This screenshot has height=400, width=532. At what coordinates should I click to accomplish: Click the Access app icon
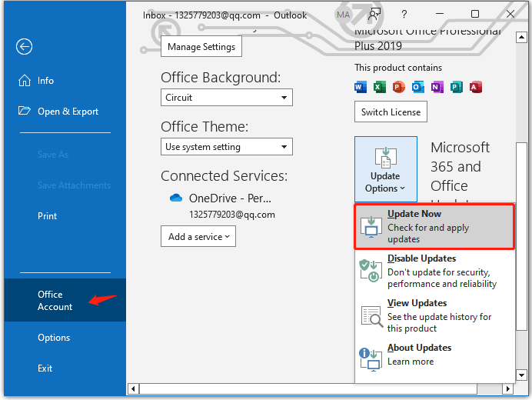click(x=476, y=87)
